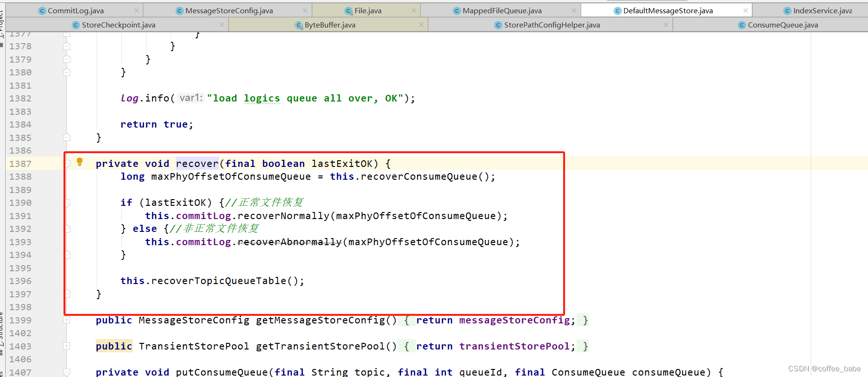Image resolution: width=868 pixels, height=377 pixels.
Task: Close the MappedFileQueue.java tab
Action: click(x=574, y=10)
